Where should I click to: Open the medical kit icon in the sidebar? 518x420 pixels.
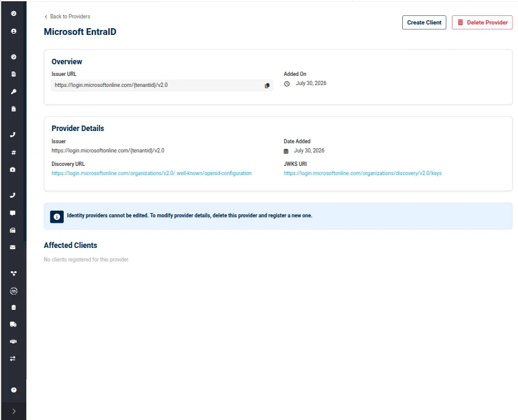[x=13, y=170]
